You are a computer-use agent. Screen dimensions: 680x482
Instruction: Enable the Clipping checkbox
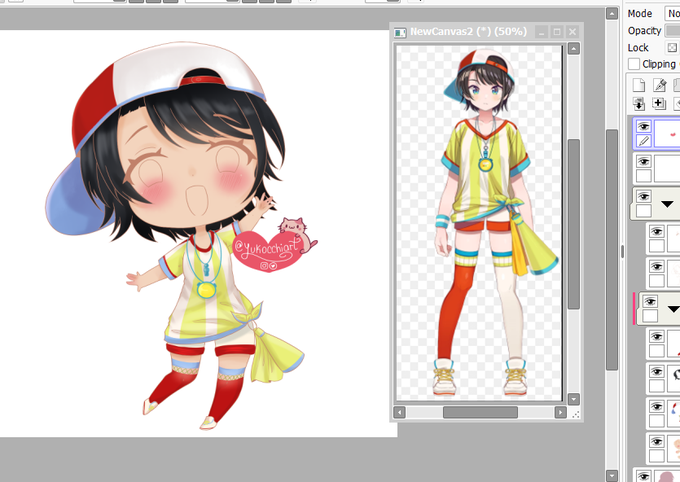tap(634, 64)
